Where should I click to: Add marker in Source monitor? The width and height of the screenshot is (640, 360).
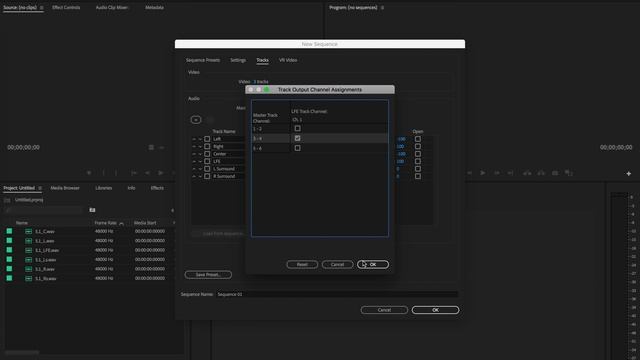point(89,173)
